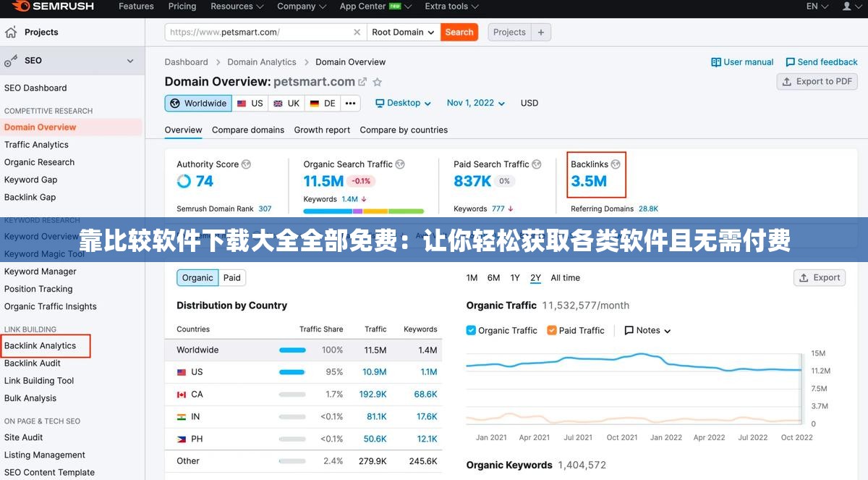This screenshot has height=480, width=868.
Task: Switch to Compare by countries tab
Action: click(404, 130)
